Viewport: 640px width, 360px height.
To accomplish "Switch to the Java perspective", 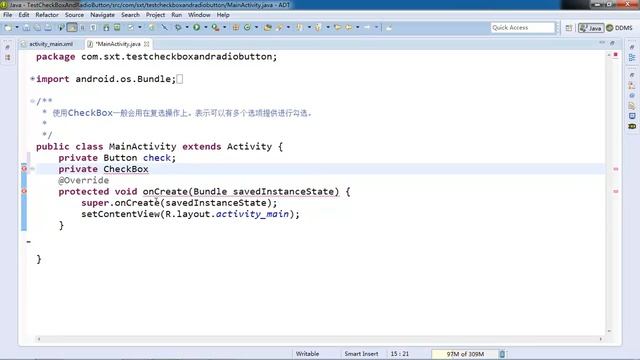I will (x=591, y=28).
